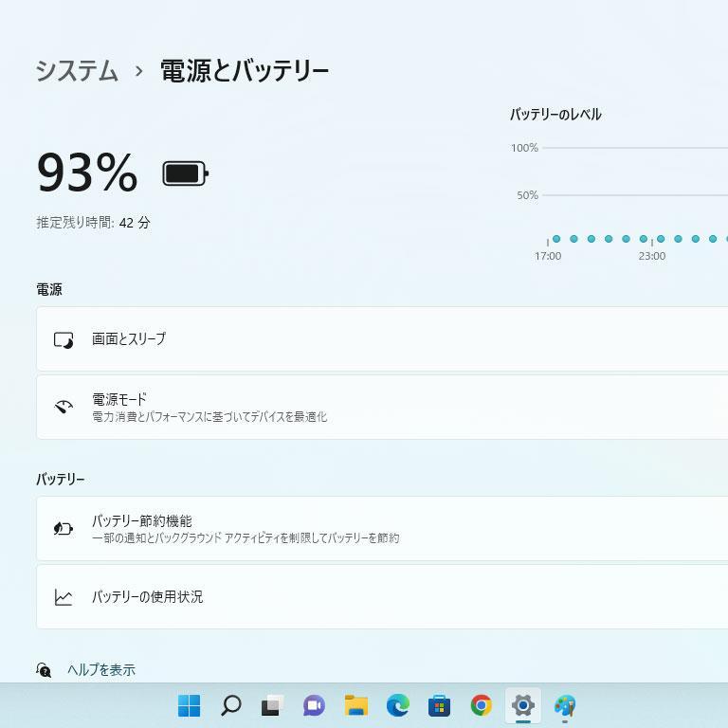Open the ヘルプを表示 link
Screen dimensions: 728x728
[101, 669]
